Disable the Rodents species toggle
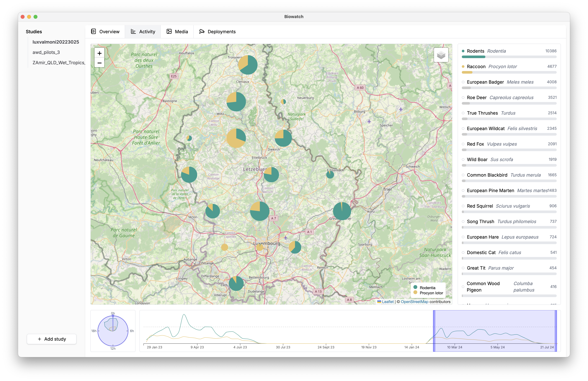 click(463, 51)
